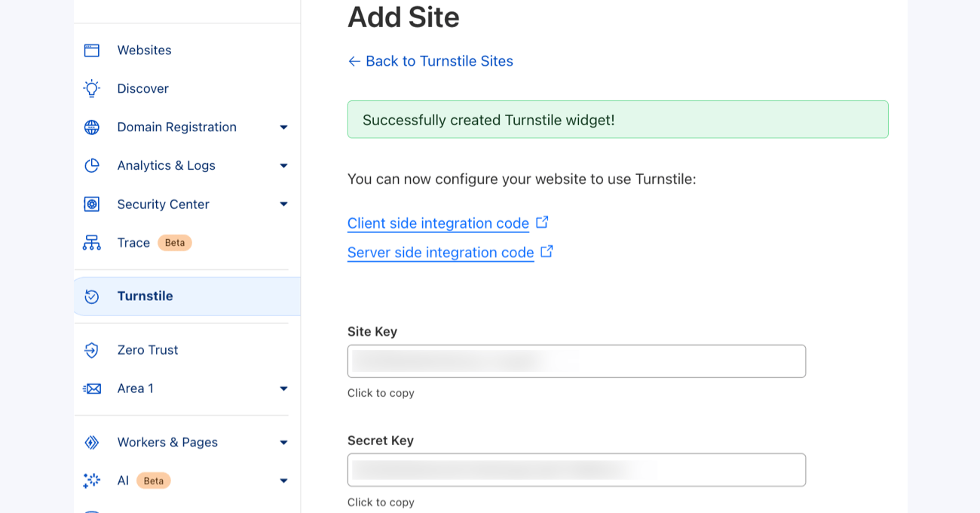This screenshot has width=980, height=513.
Task: Expand the Workers & Pages submenu arrow
Action: [283, 442]
